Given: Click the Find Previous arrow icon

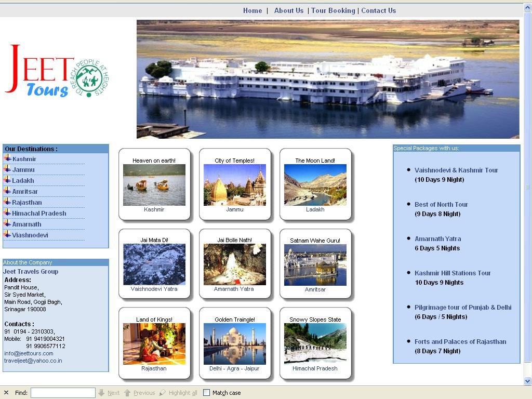Looking at the screenshot, I should (127, 393).
